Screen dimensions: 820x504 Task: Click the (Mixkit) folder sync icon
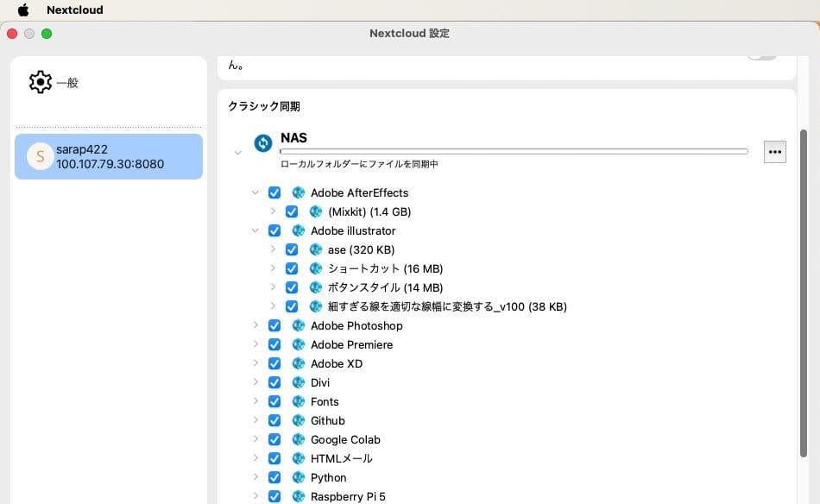[316, 211]
